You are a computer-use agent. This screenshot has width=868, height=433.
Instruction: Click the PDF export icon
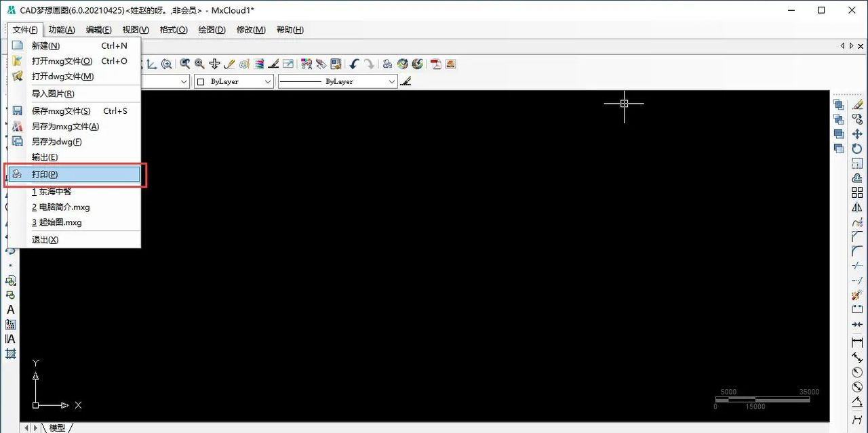click(x=435, y=64)
